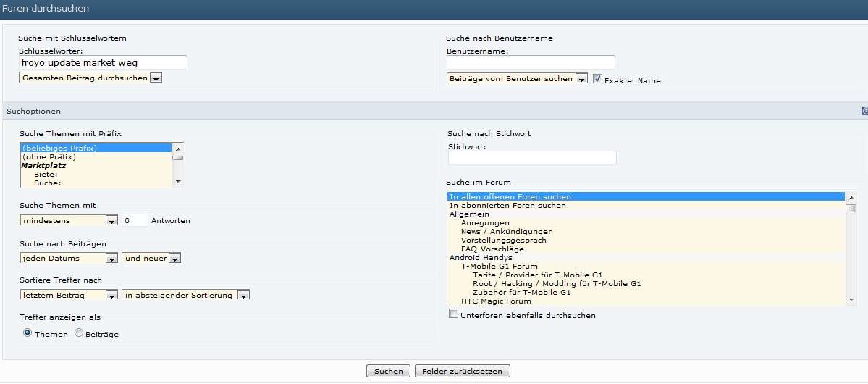Click the collapse icon beside Suchoptionen header

pos(864,111)
